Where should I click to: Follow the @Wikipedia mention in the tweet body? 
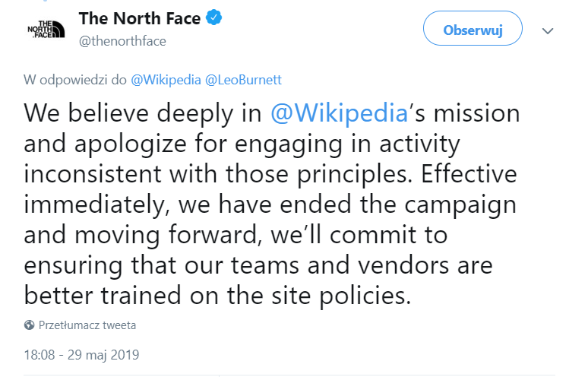coord(339,113)
